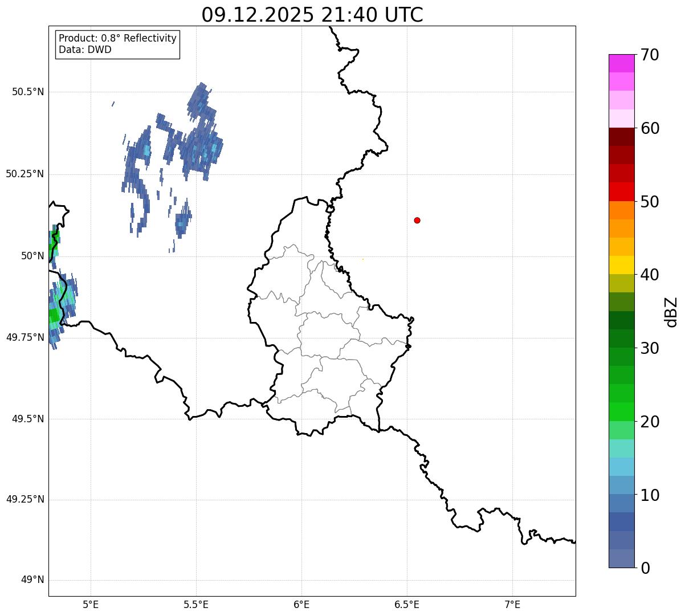Click the 6°E longitude label
685x616 pixels.
point(301,604)
